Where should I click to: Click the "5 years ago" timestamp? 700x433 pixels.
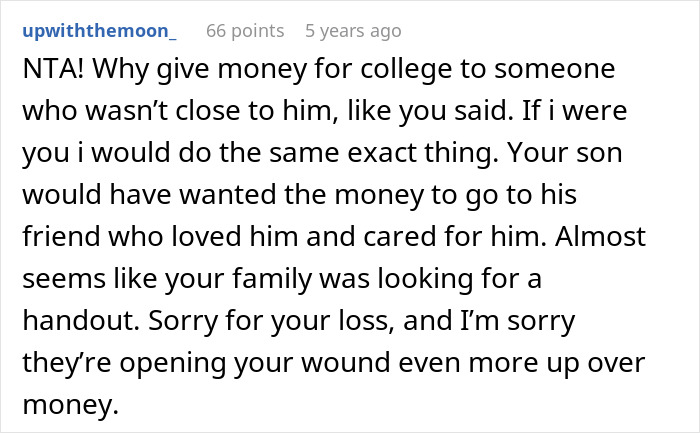click(x=353, y=31)
